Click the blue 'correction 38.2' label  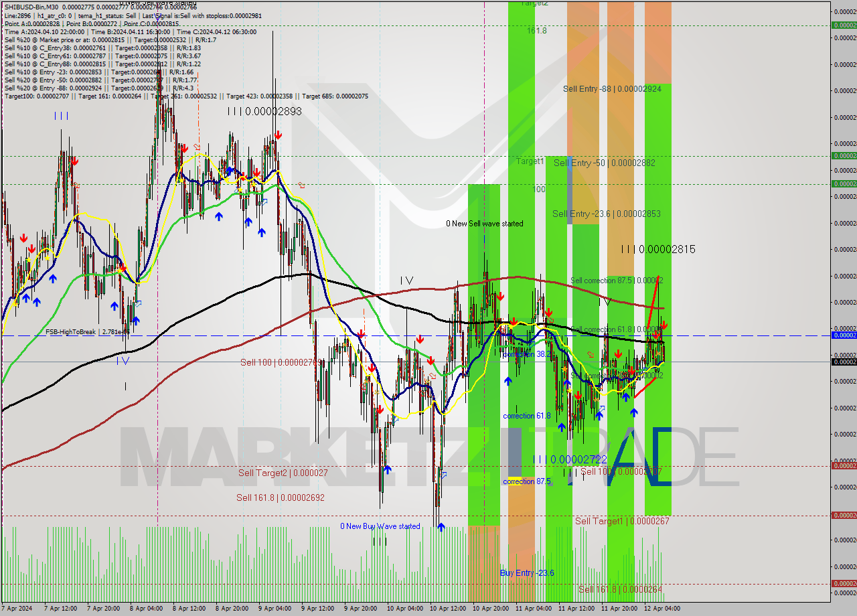point(527,354)
